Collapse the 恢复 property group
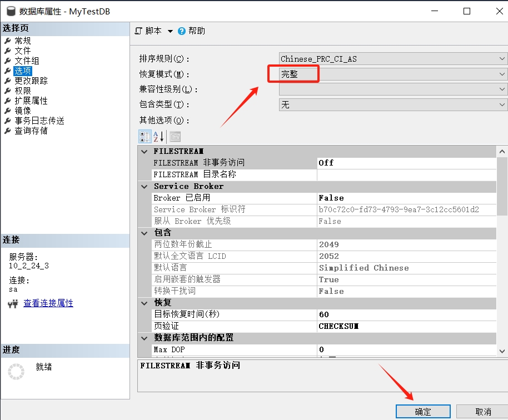 point(144,303)
